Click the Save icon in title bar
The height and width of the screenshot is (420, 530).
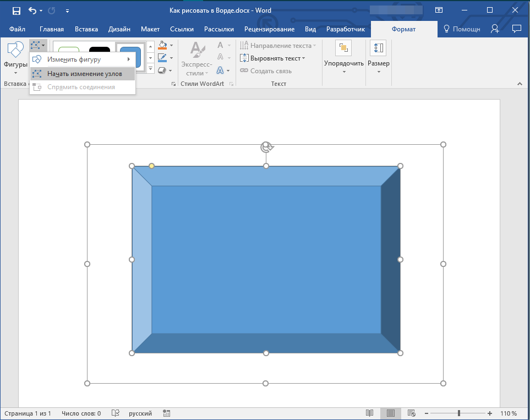pyautogui.click(x=16, y=10)
